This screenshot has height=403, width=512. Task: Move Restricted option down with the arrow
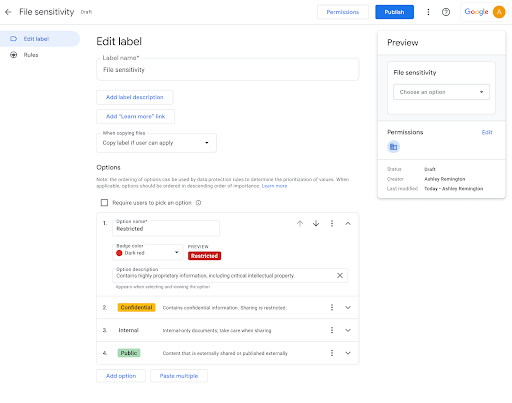(x=316, y=223)
